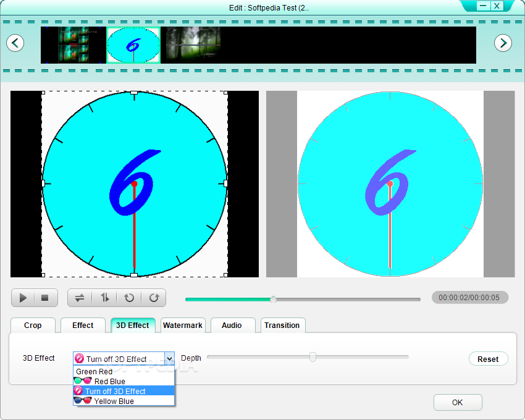Image resolution: width=525 pixels, height=420 pixels.
Task: Go to next clips with right arrow
Action: [x=503, y=43]
